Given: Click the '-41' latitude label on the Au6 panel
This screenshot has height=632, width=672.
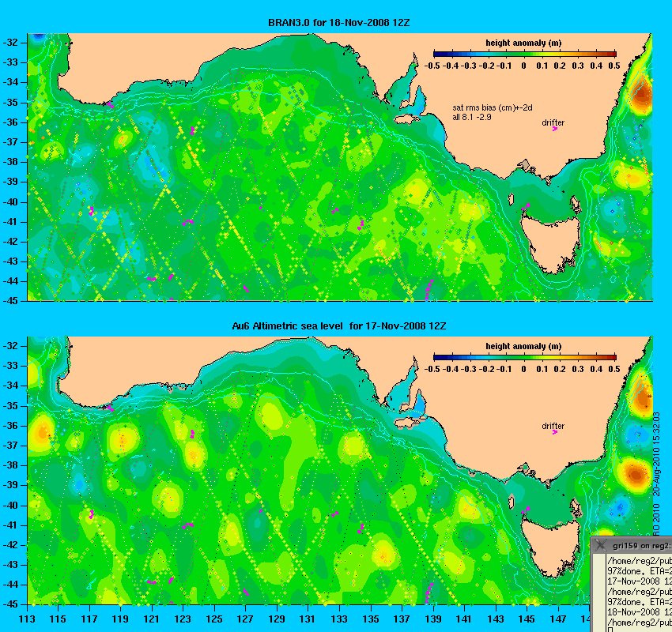Looking at the screenshot, I should click(x=10, y=525).
